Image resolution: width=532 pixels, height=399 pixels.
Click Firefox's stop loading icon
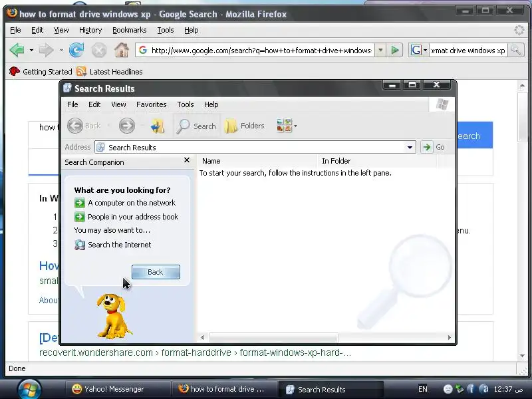click(99, 51)
